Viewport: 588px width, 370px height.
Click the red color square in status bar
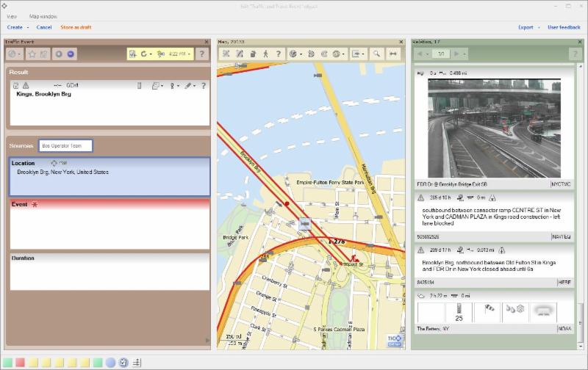[x=20, y=362]
